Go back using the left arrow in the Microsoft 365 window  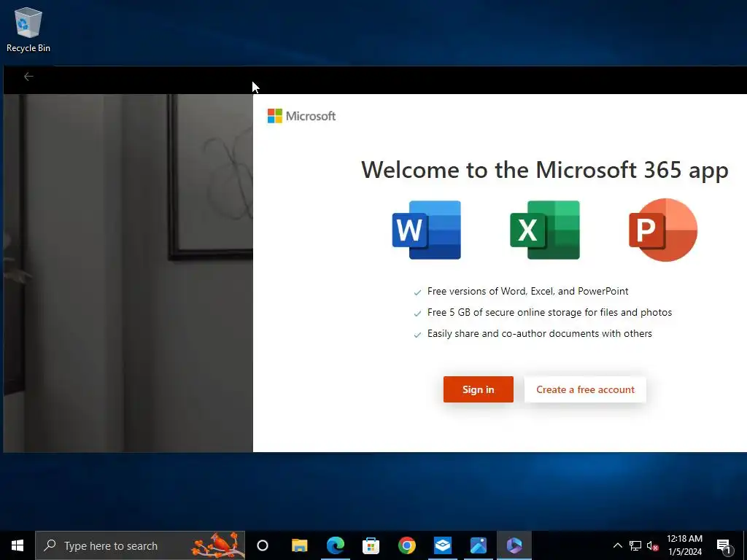click(28, 77)
